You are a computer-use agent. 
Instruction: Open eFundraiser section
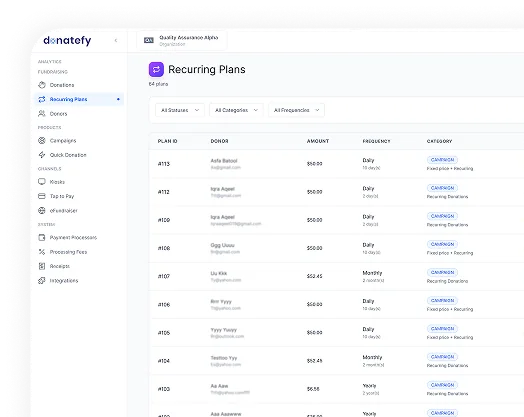[63, 211]
